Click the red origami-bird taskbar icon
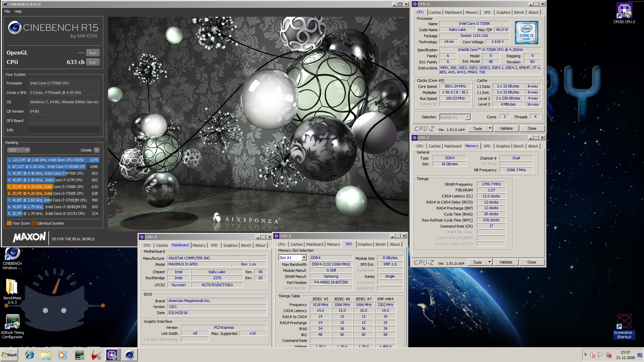Image resolution: width=644 pixels, height=362 pixels. 96,355
